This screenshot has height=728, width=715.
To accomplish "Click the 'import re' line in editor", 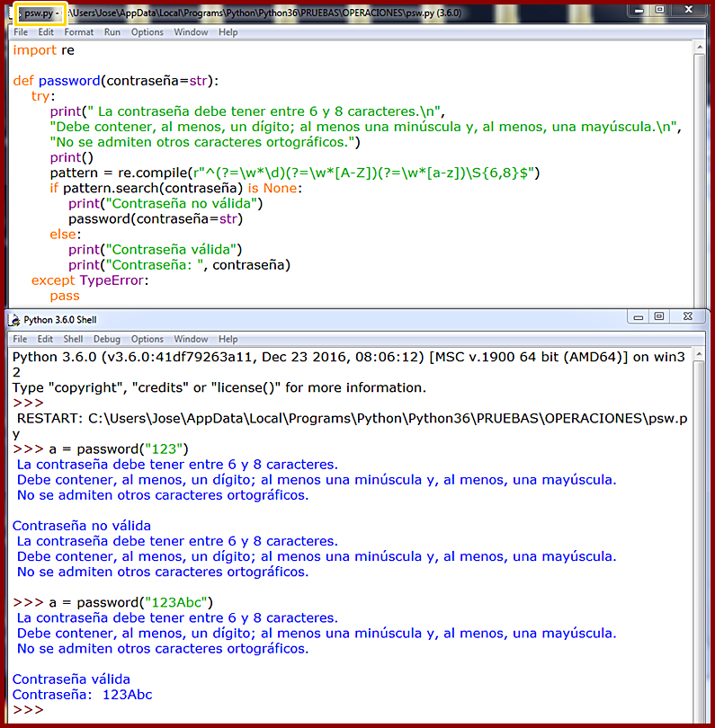I will (x=44, y=50).
